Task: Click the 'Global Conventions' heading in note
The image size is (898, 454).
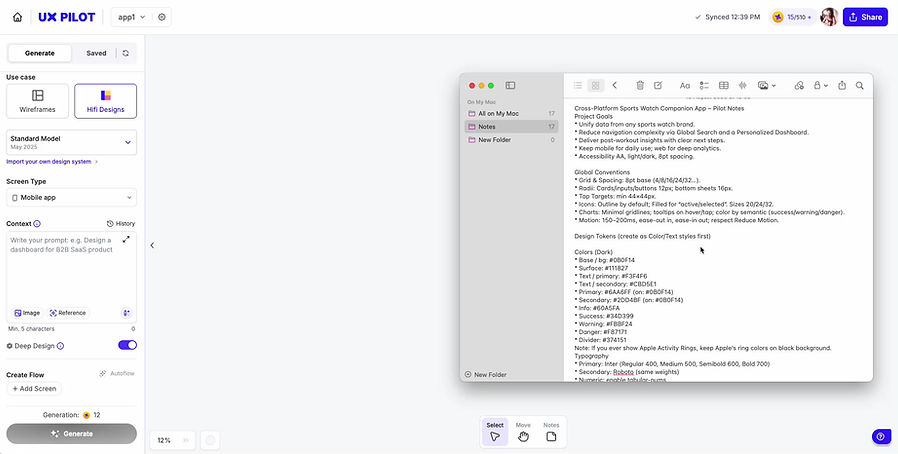Action: pyautogui.click(x=602, y=172)
